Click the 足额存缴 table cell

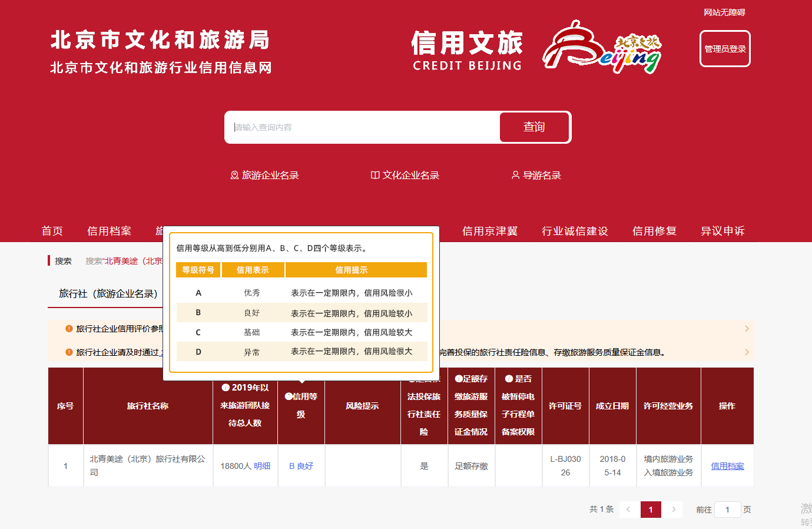click(x=472, y=466)
